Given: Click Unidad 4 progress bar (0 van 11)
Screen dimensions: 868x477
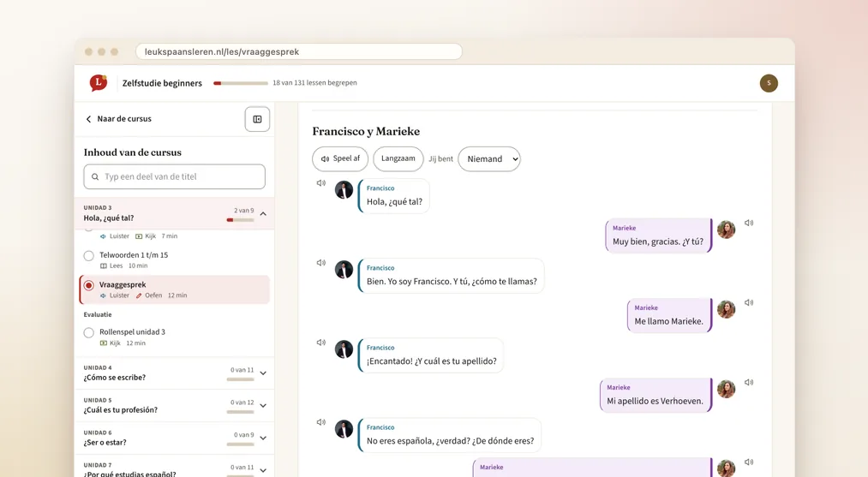Looking at the screenshot, I should (x=240, y=379).
